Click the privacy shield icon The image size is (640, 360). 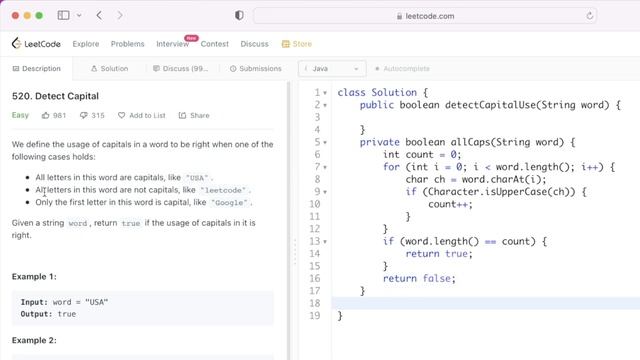(239, 16)
